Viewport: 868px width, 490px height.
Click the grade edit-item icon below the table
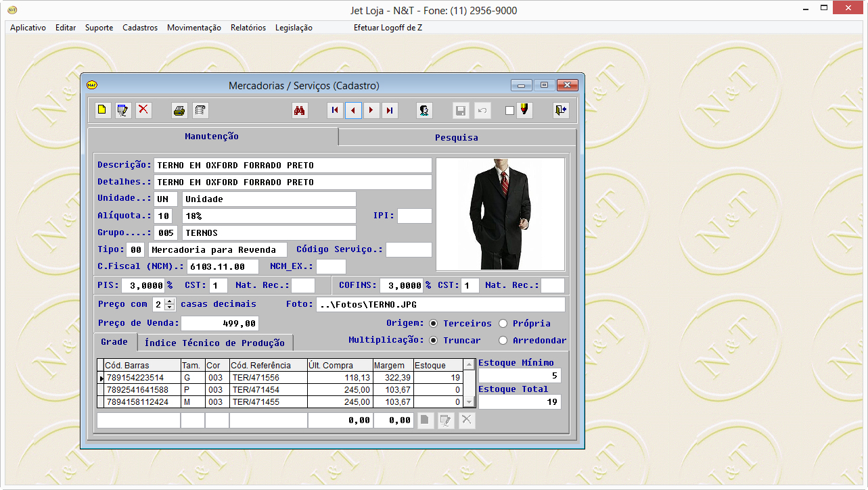coord(446,420)
